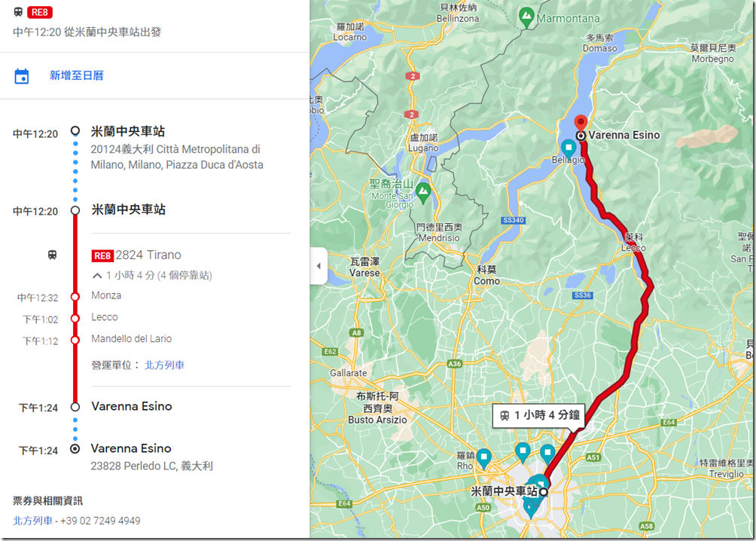Screen dimensions: 756x541
Task: Select the Lecco stop at 下午1:02
Action: point(105,317)
